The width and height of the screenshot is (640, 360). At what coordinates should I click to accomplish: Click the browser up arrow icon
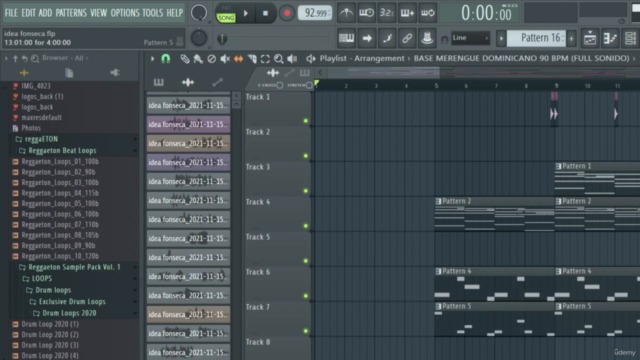click(15, 59)
